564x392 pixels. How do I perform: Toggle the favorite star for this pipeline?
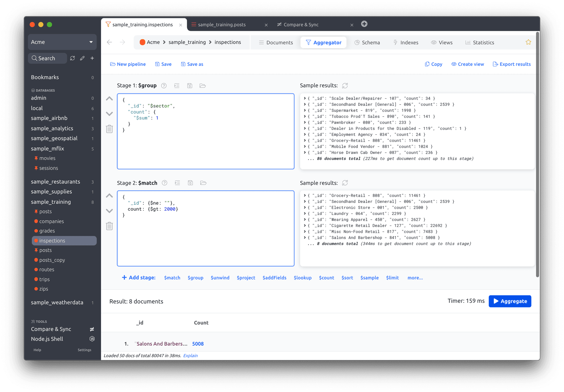[528, 42]
